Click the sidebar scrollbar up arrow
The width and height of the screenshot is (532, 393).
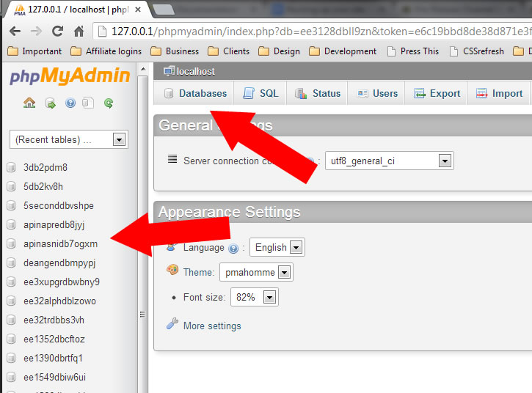click(143, 69)
